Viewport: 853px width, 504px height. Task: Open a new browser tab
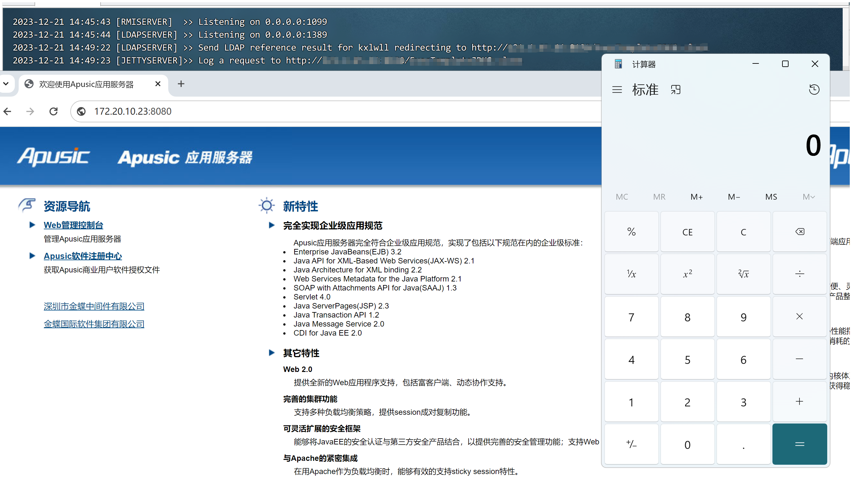point(181,83)
